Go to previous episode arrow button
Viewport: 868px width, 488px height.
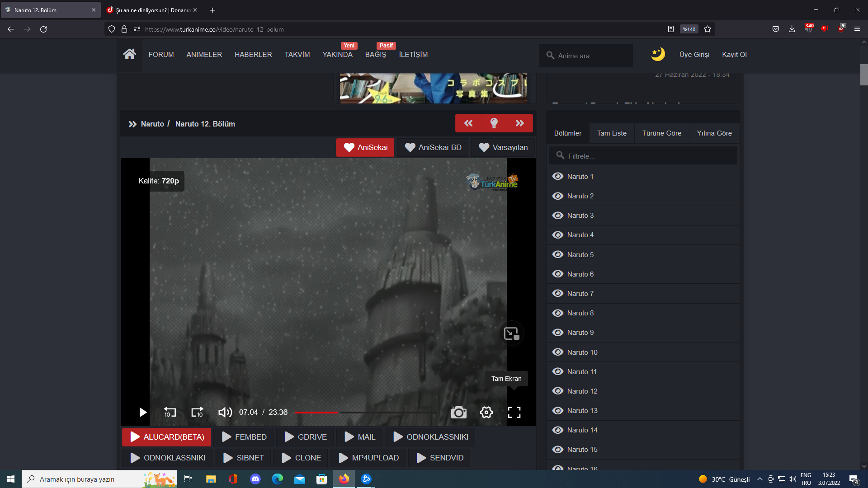(468, 123)
